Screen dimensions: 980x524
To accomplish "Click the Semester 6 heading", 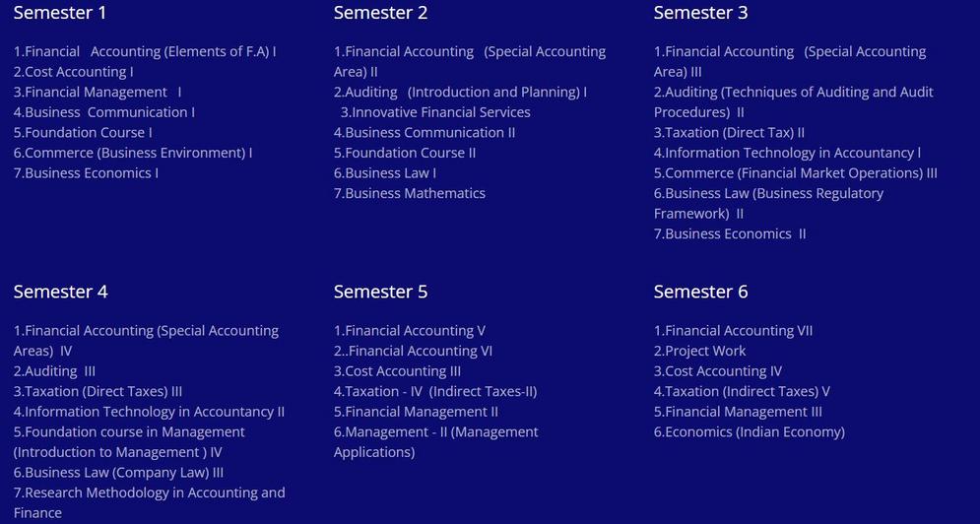I will pyautogui.click(x=700, y=292).
